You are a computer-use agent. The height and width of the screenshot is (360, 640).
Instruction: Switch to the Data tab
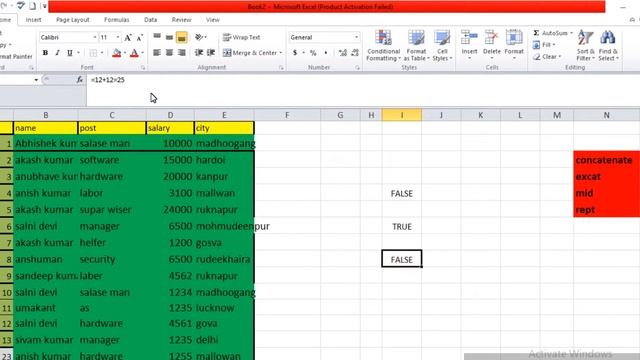click(x=150, y=20)
